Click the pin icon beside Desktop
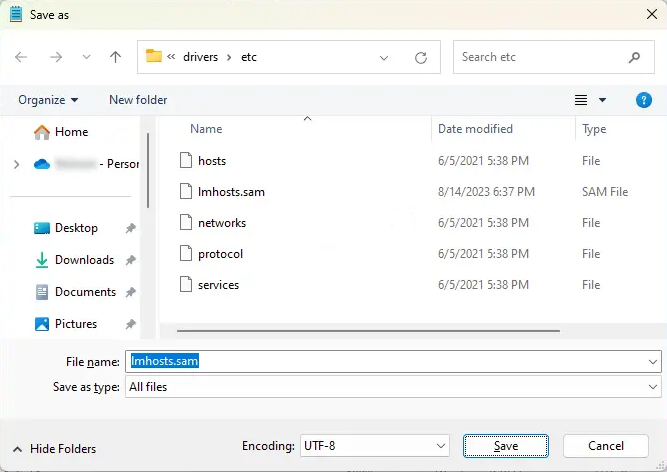667x472 pixels. point(131,228)
